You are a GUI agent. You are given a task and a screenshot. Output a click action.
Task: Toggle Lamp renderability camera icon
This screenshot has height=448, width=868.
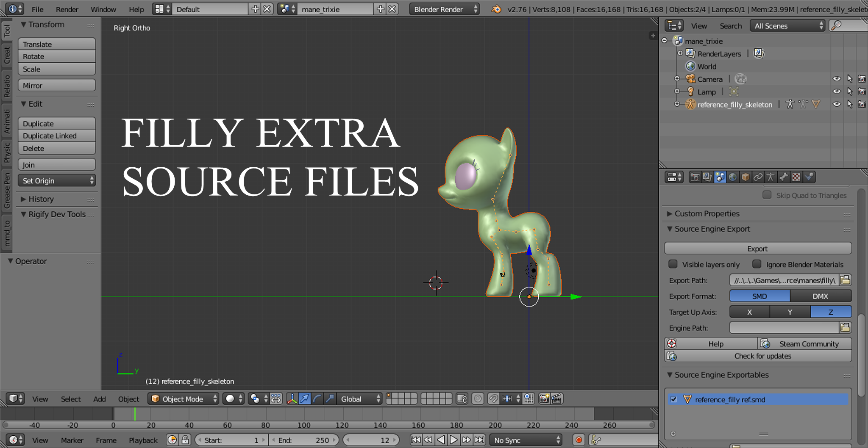pos(862,91)
